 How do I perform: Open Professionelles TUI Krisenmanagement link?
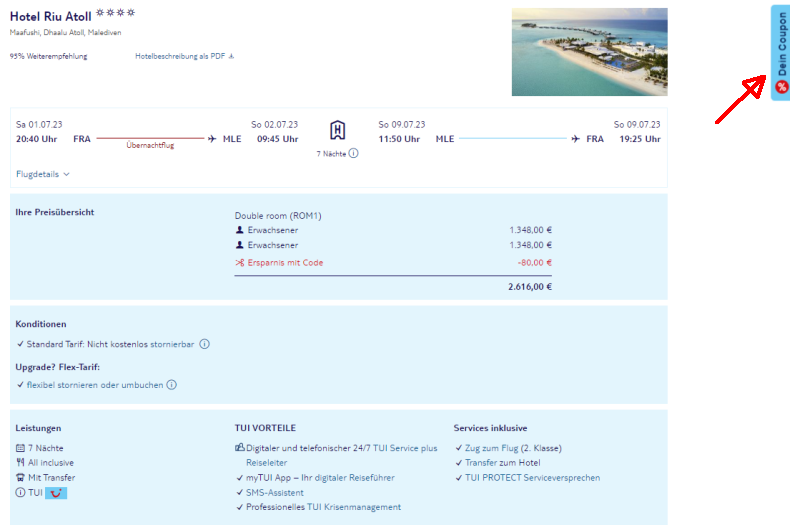(323, 507)
